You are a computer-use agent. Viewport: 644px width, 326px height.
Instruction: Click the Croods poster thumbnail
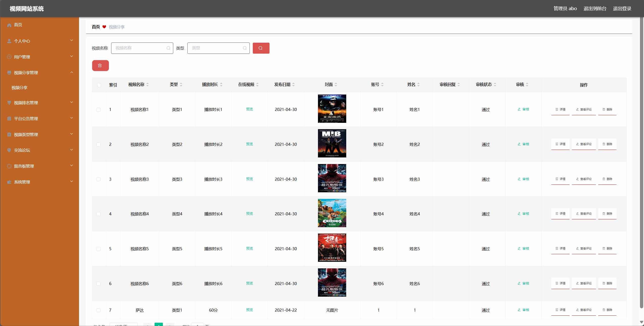[x=332, y=213]
